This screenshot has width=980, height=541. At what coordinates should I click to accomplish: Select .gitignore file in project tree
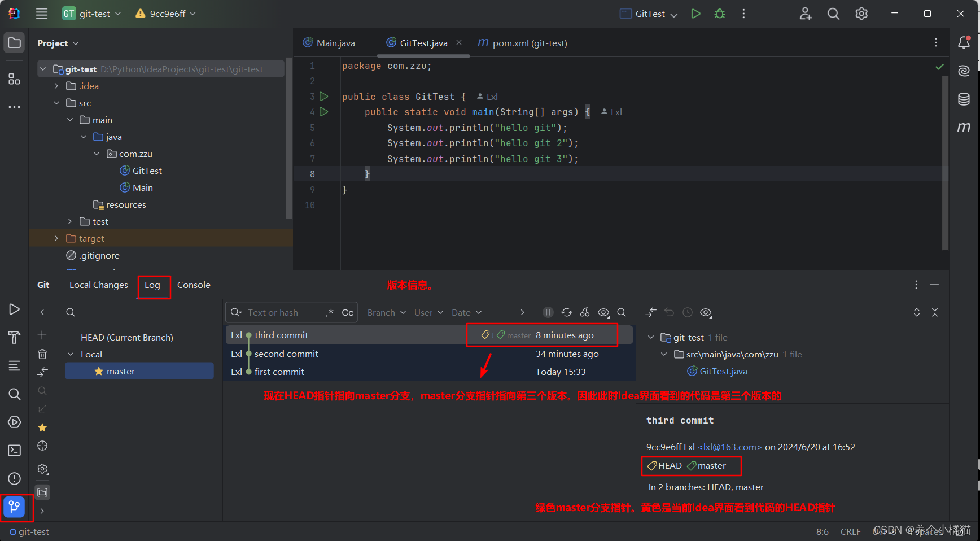tap(99, 255)
